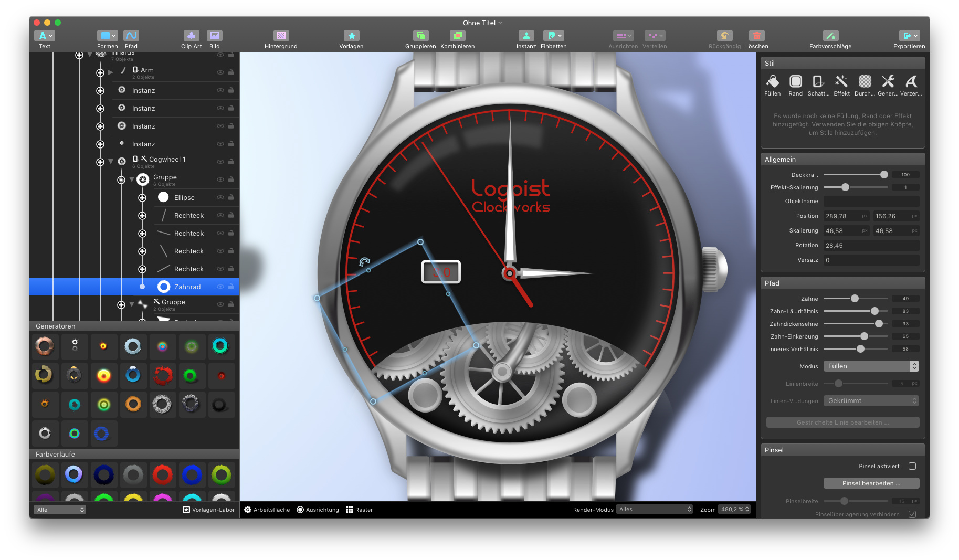Open Vorlagen templates icon
Screen dimensions: 959x560
click(351, 36)
